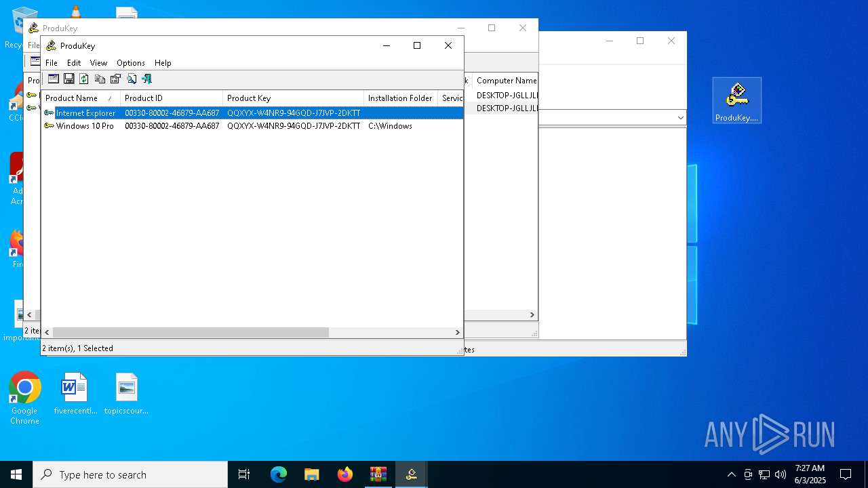Click Computer Name column header in back window
Screen dimensions: 868x488
(x=506, y=81)
